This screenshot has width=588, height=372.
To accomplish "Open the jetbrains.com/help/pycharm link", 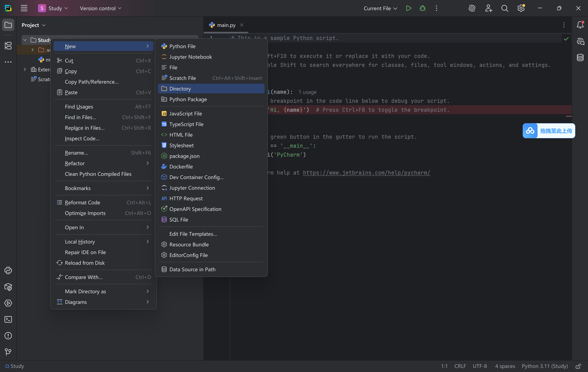I will pyautogui.click(x=366, y=173).
